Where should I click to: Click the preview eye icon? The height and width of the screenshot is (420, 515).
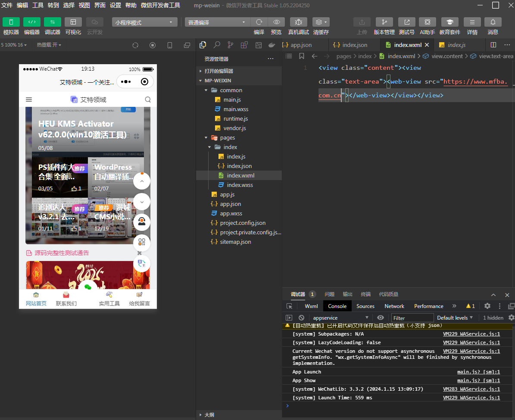point(277,22)
